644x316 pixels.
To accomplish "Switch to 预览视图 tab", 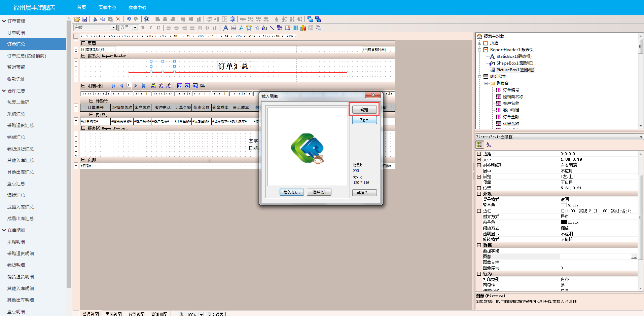I will (136, 314).
